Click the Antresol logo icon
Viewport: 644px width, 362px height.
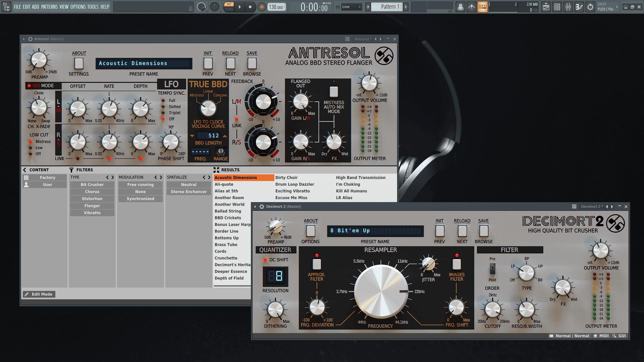(384, 56)
